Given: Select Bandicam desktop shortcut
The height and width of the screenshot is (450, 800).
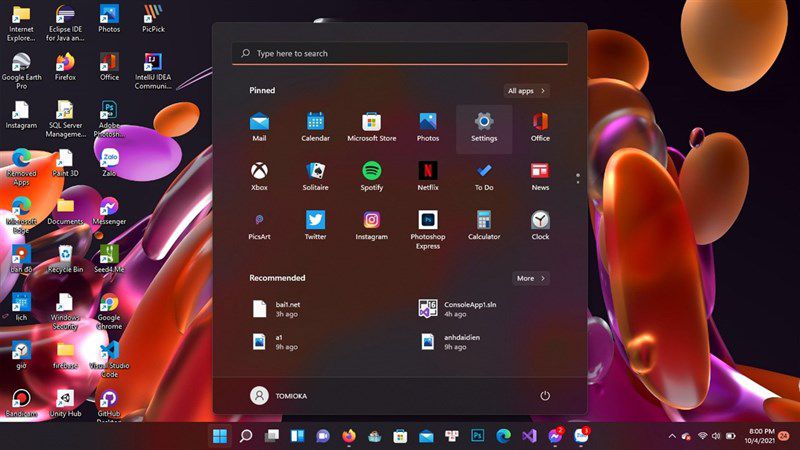Looking at the screenshot, I should pyautogui.click(x=21, y=404).
